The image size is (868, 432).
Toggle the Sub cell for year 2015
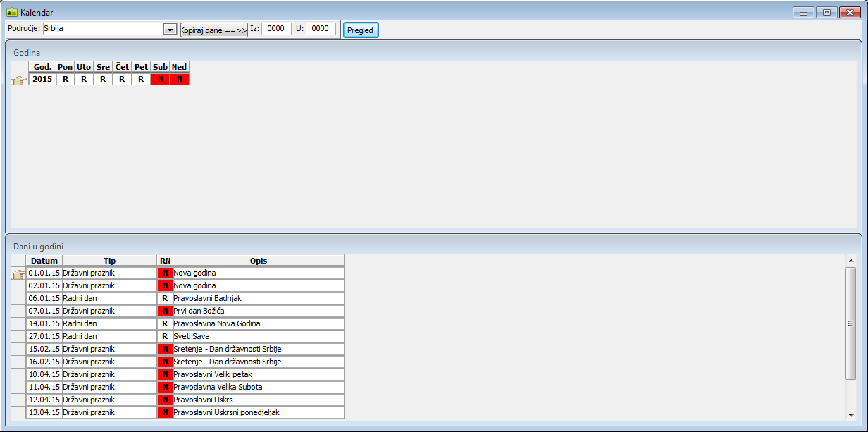[x=161, y=80]
